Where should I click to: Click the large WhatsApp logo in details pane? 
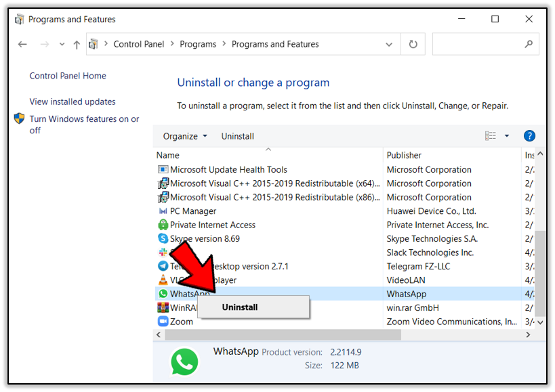point(184,362)
